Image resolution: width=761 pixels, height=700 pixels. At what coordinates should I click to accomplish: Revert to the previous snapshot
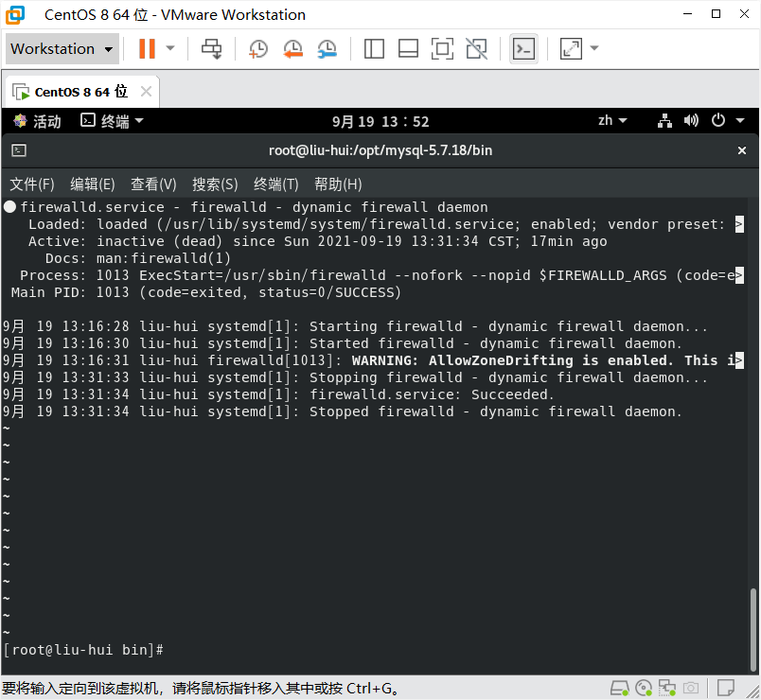coord(292,48)
